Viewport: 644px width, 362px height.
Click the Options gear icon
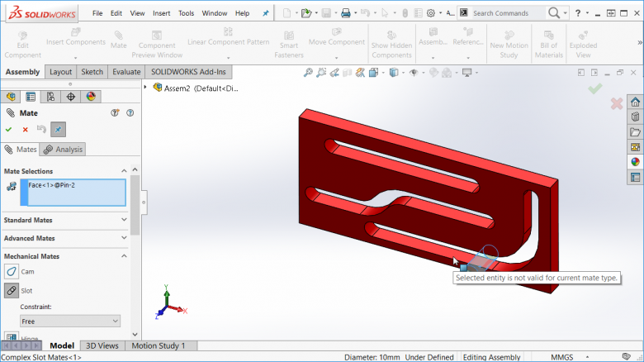[x=430, y=13]
